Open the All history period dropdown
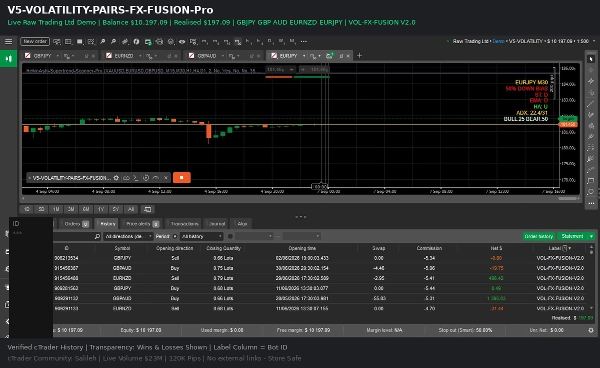 202,236
